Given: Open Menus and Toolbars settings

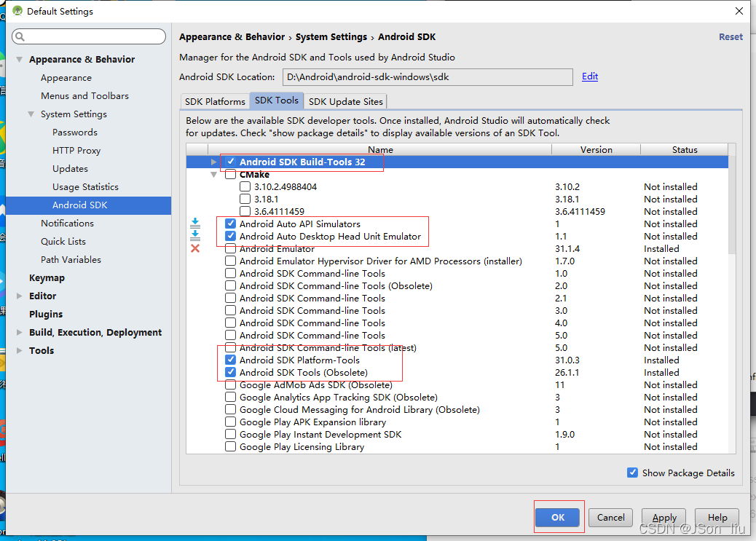Looking at the screenshot, I should pyautogui.click(x=85, y=96).
